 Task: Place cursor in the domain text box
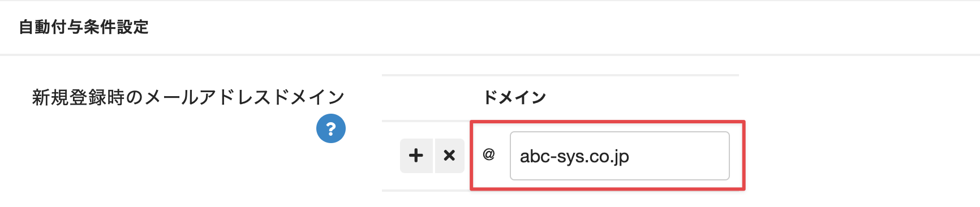pyautogui.click(x=620, y=156)
